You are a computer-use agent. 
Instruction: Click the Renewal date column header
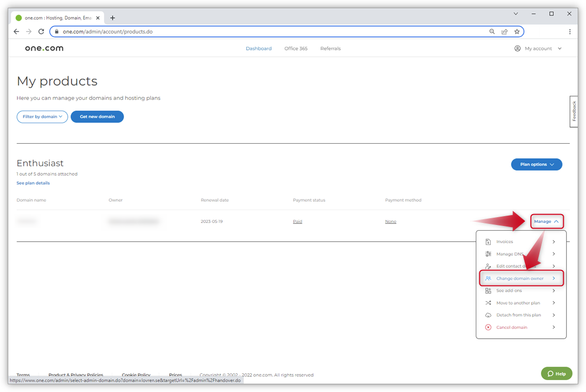(x=214, y=200)
